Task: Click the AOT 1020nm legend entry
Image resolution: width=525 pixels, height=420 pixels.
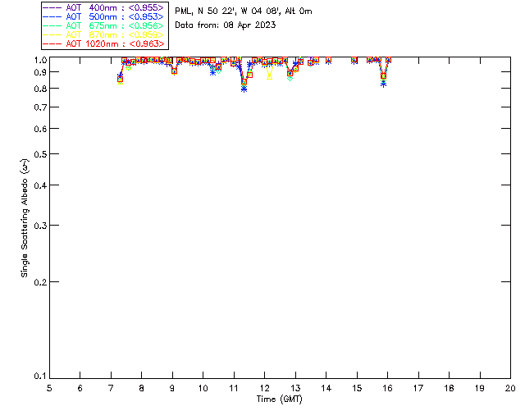Action: click(103, 43)
